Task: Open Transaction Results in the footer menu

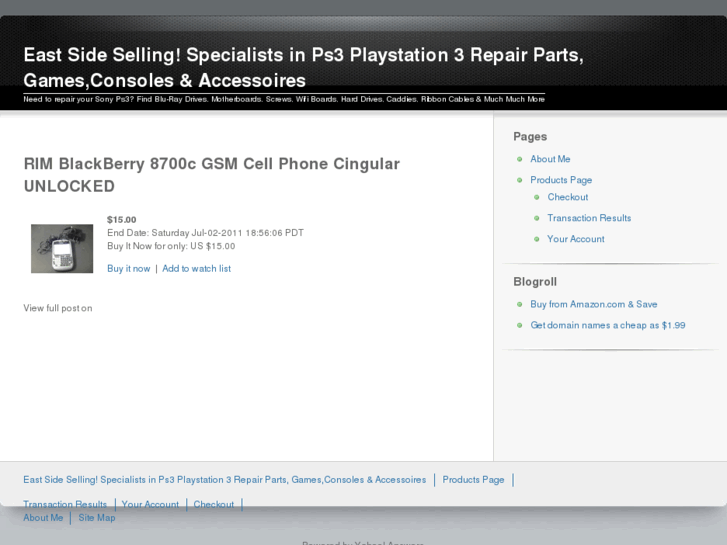Action: 65,505
